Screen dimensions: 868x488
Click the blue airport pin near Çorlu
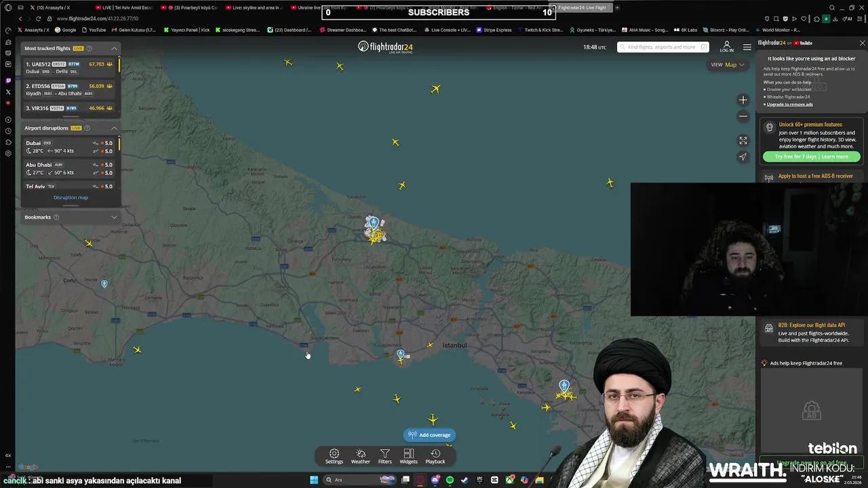pyautogui.click(x=104, y=284)
